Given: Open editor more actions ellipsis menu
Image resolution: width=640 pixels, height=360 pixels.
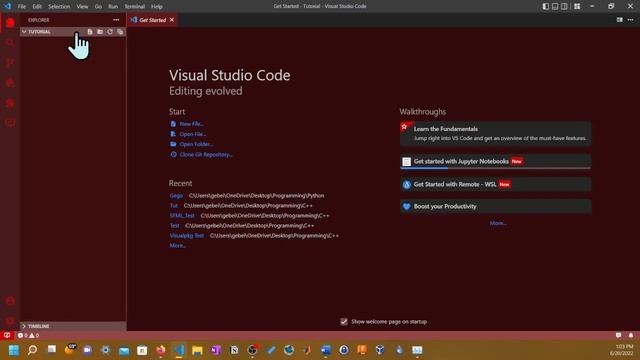Looking at the screenshot, I should (631, 20).
